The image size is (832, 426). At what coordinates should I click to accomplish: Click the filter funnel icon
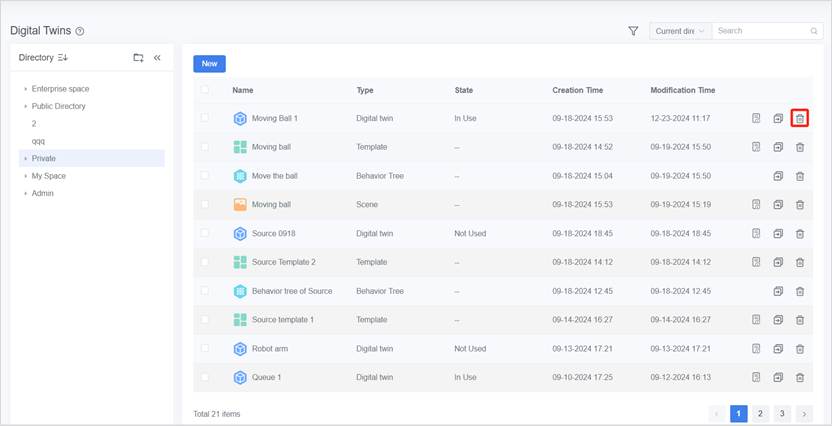pyautogui.click(x=633, y=31)
